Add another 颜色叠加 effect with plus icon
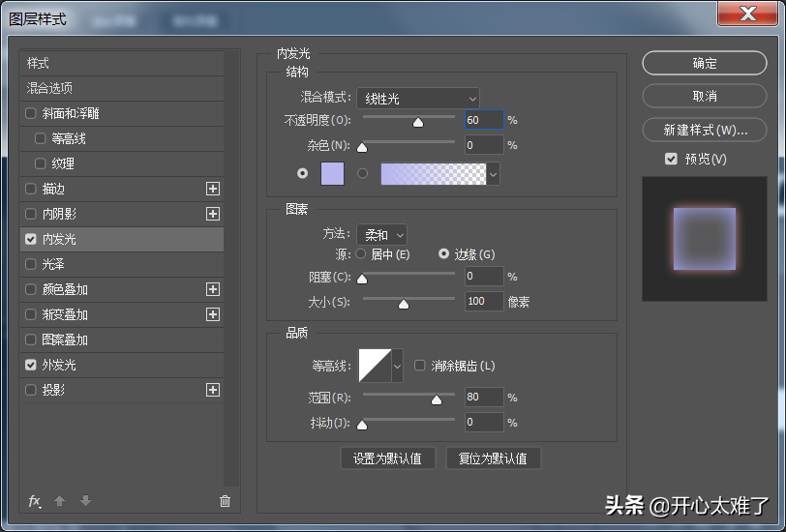This screenshot has height=532, width=786. click(213, 289)
